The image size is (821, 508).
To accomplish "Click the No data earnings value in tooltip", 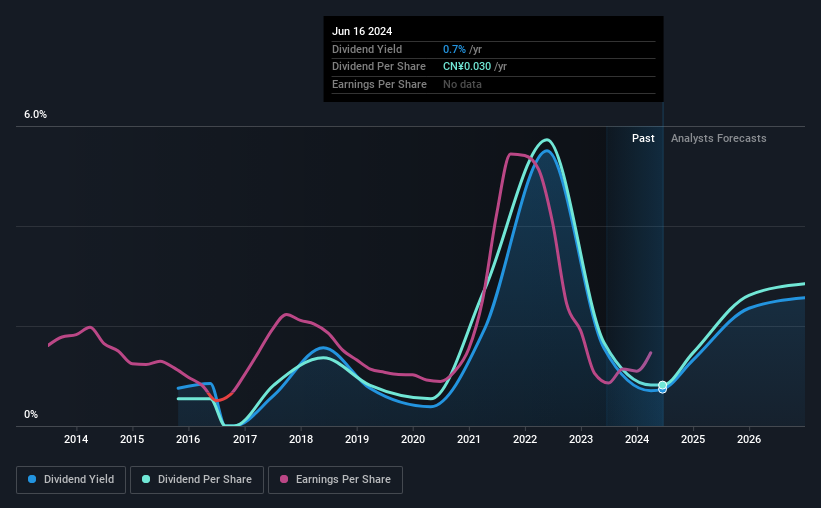I will pyautogui.click(x=462, y=84).
